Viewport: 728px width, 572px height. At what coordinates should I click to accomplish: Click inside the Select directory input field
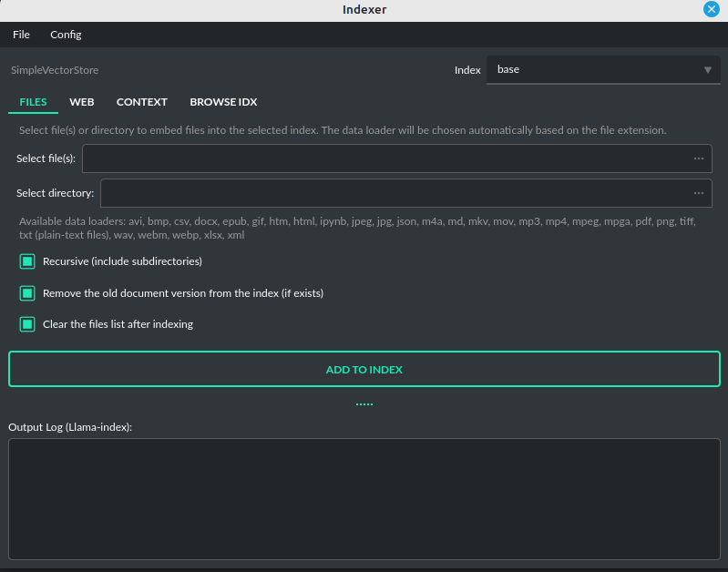[x=392, y=193]
